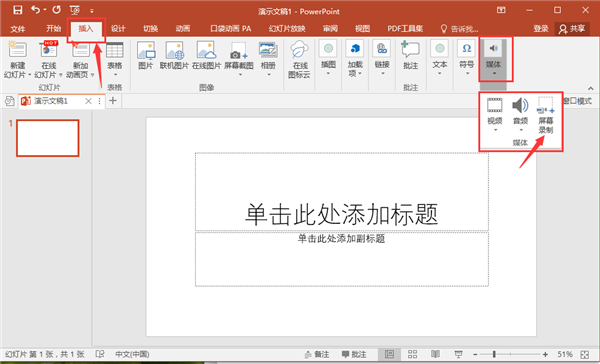Image resolution: width=600 pixels, height=364 pixels.
Task: Open the PDF工具集 tab
Action: click(405, 28)
